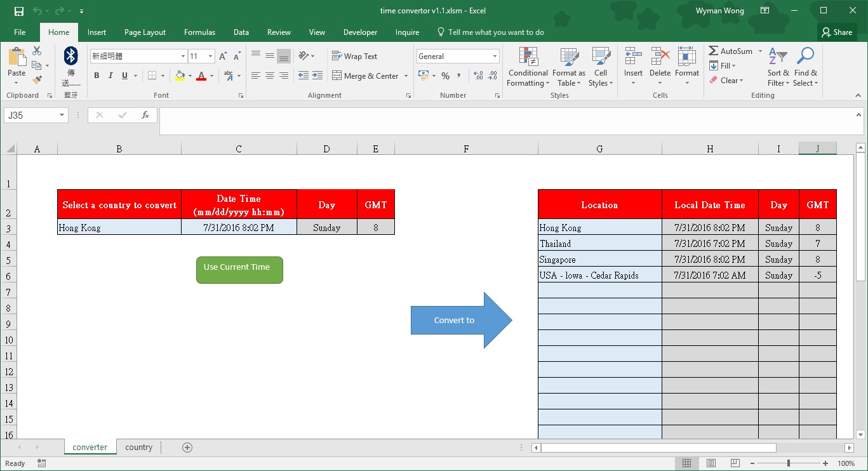Image resolution: width=868 pixels, height=471 pixels.
Task: Click the Find & Select icon
Action: pyautogui.click(x=805, y=67)
